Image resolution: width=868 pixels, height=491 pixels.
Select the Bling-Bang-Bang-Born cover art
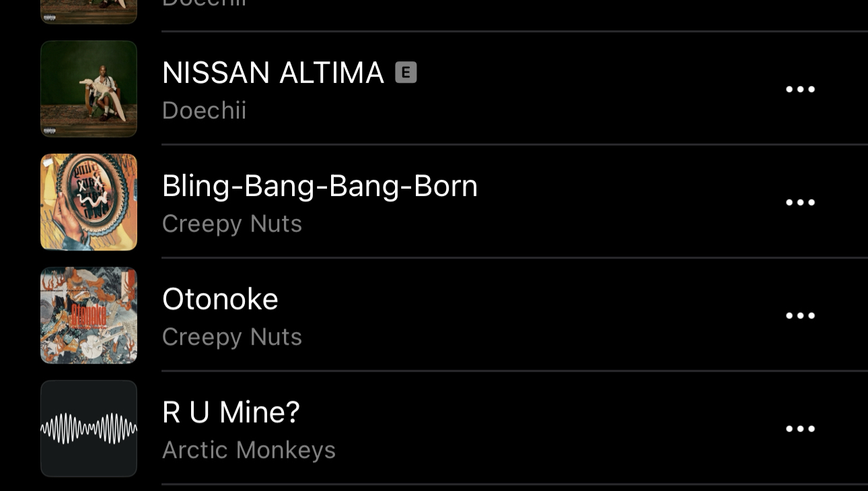pos(89,202)
